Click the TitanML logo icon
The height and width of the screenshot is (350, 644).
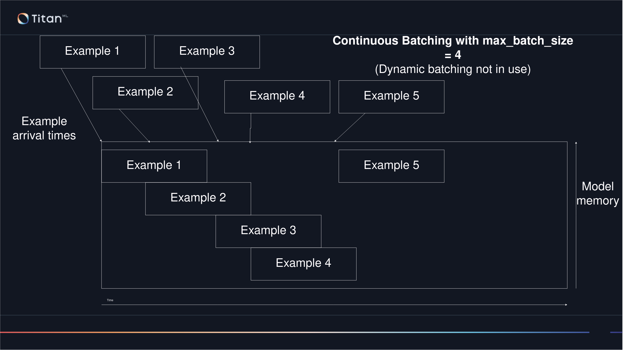(x=23, y=18)
